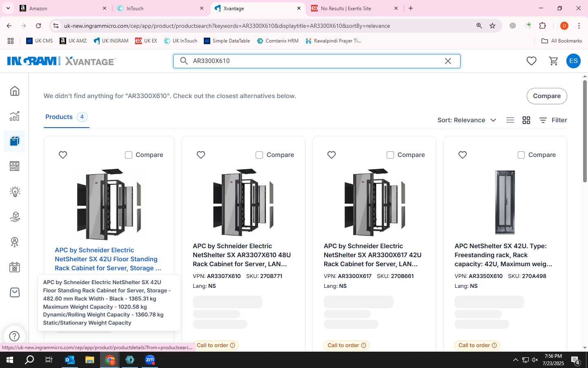Click the search magnifier icon
This screenshot has height=368, width=588.
point(184,61)
